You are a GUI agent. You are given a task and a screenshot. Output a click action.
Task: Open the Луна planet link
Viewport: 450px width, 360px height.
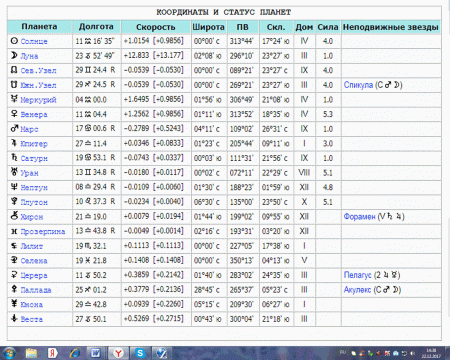click(29, 56)
